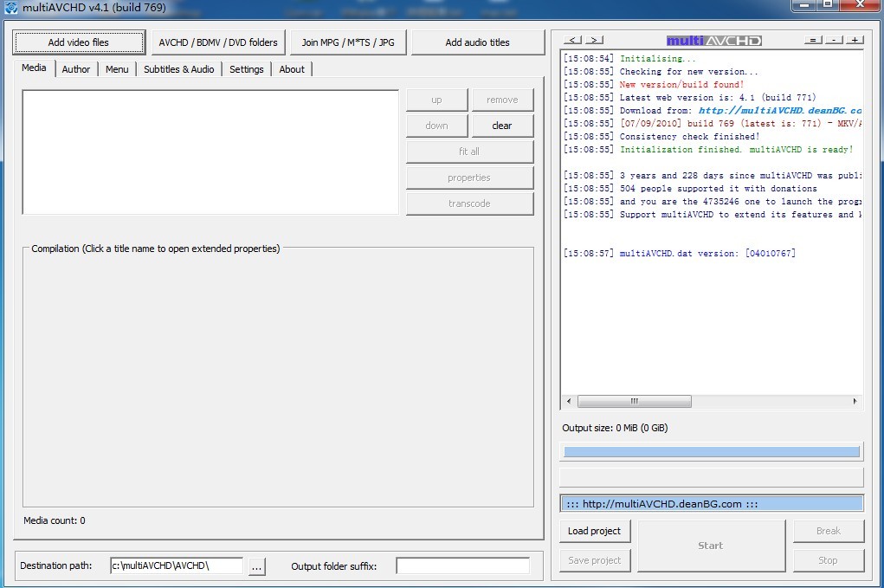Click into the Output folder suffix field
Viewport: 884px width, 588px height.
462,566
